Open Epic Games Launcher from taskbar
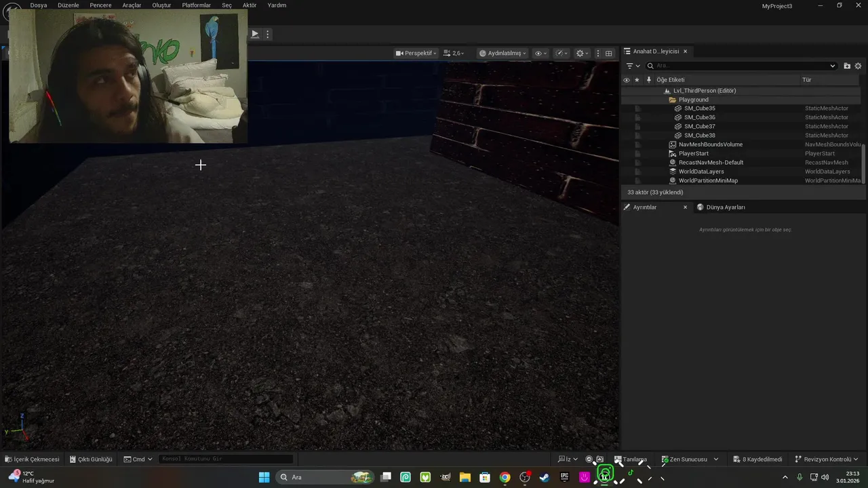 coord(564,477)
